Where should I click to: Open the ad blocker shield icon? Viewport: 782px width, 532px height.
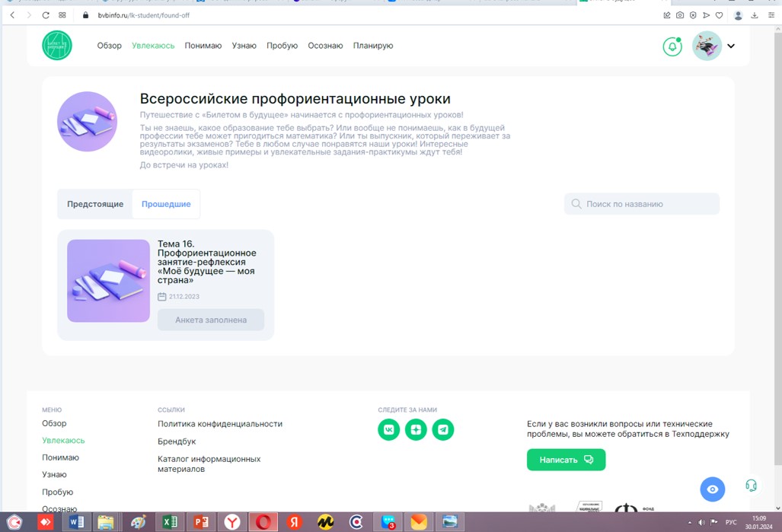693,15
